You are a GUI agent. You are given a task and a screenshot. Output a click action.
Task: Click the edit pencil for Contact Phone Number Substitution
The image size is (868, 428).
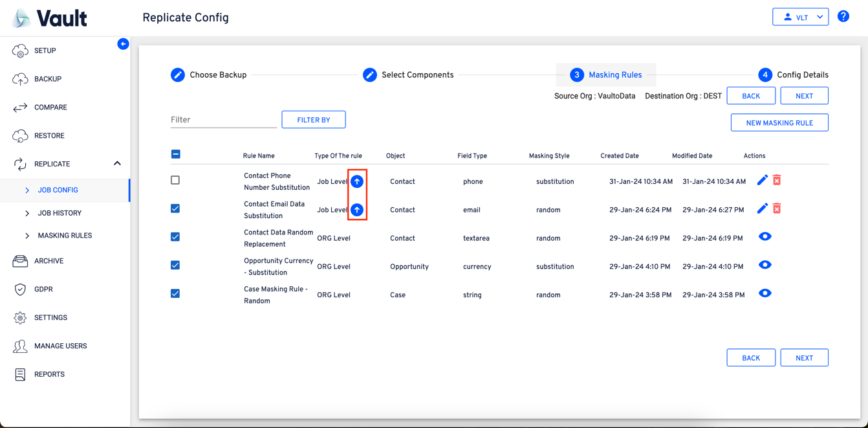point(762,180)
